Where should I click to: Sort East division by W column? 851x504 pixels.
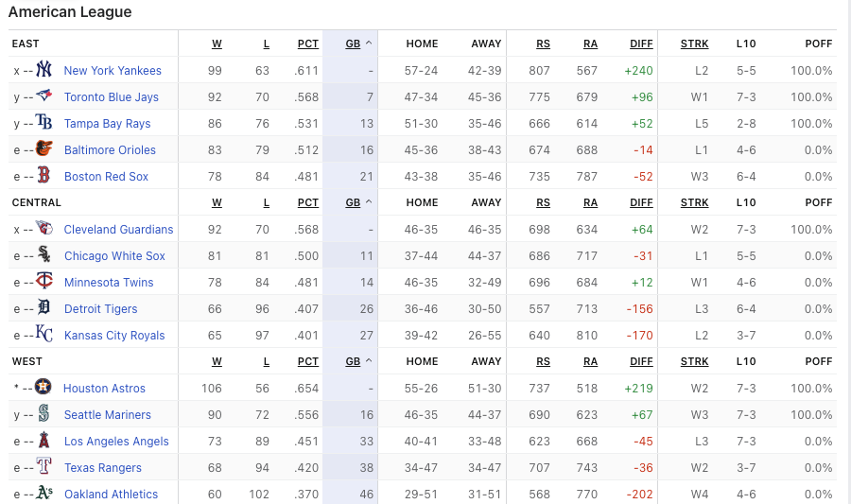pyautogui.click(x=217, y=43)
